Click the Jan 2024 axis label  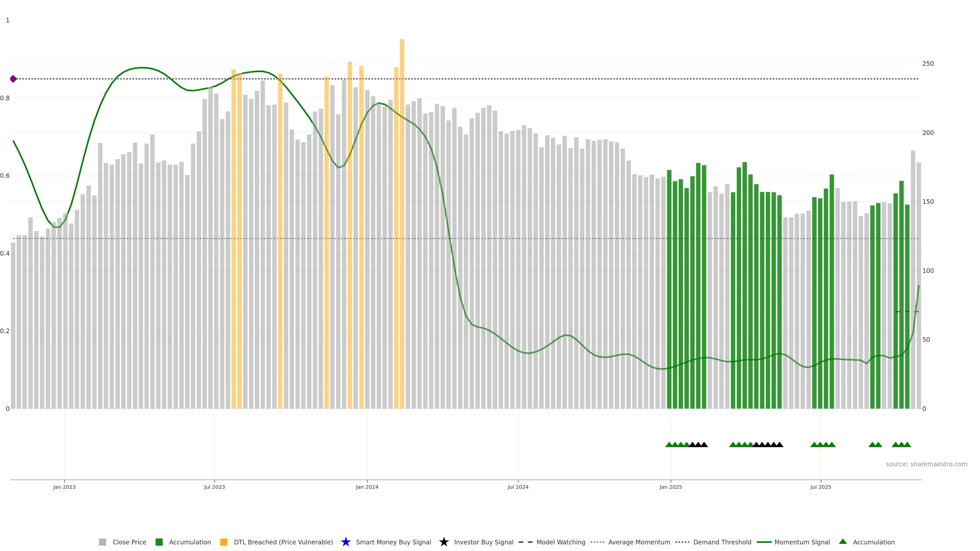367,487
